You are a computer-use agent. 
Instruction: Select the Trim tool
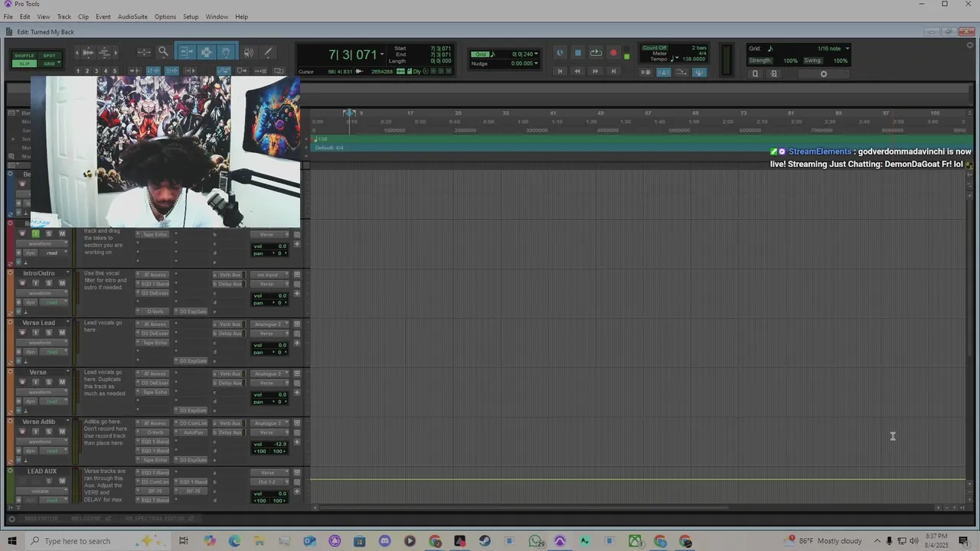point(186,52)
